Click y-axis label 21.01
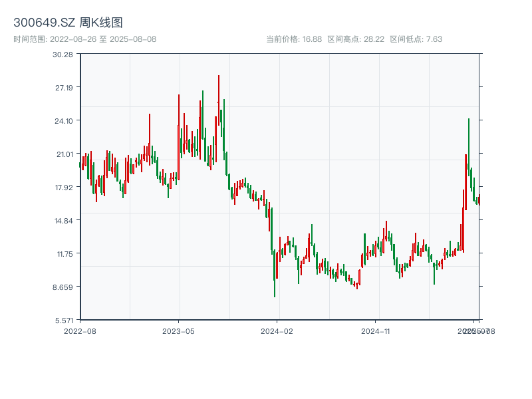This screenshot has height=399, width=532. 65,154
